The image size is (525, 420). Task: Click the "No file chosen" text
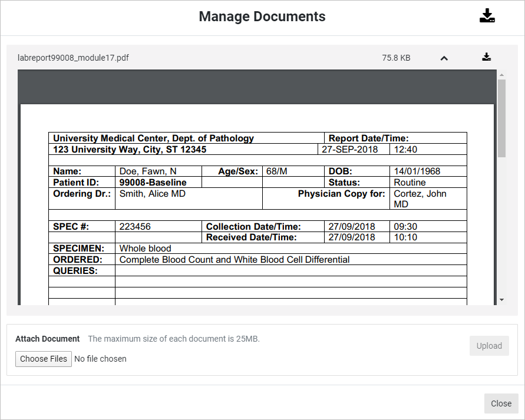[100, 359]
